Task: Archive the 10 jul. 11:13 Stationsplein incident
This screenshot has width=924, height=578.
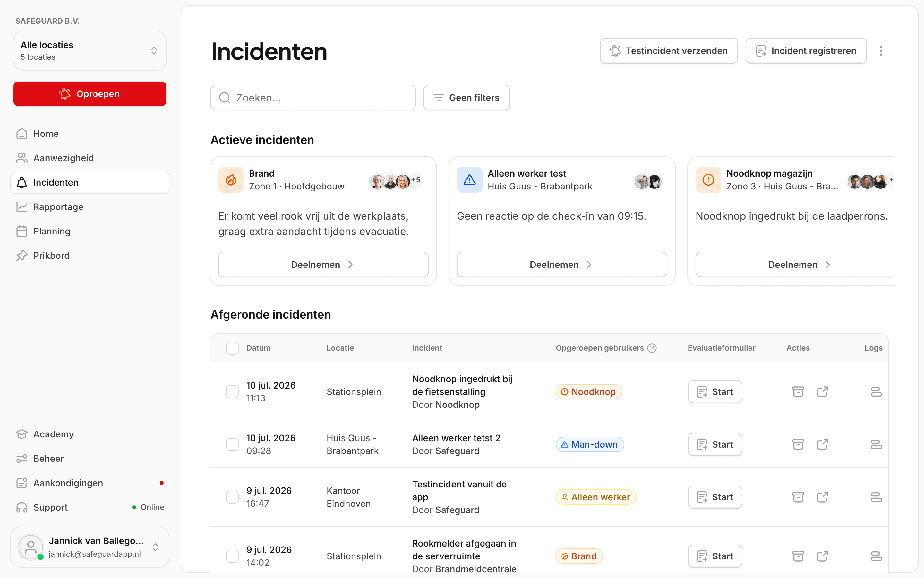Action: [x=798, y=391]
